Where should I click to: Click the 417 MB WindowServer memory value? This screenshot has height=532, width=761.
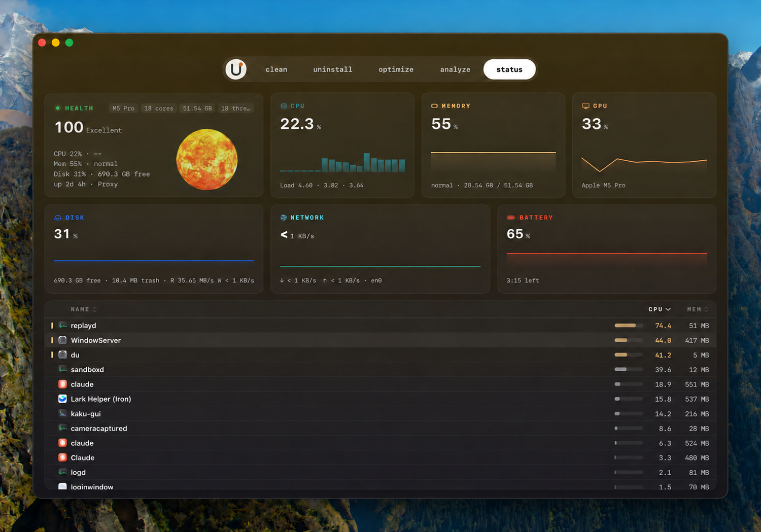coord(697,340)
